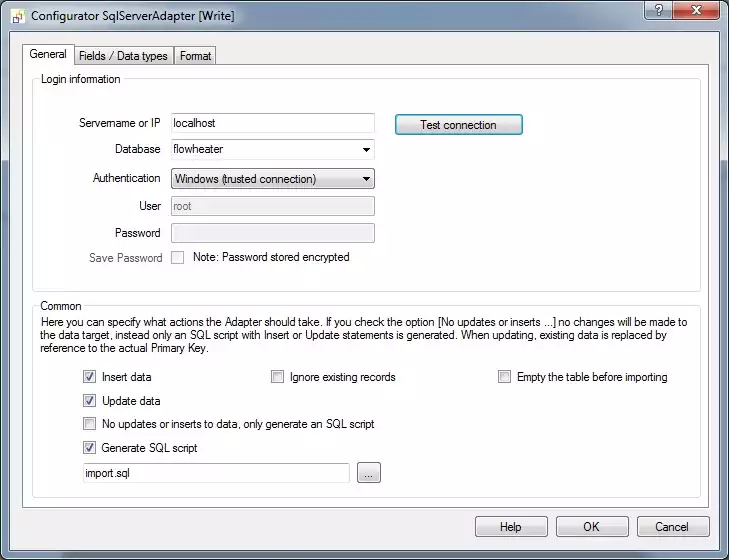This screenshot has width=729, height=560.
Task: Open file browser with the ellipsis button
Action: (x=369, y=474)
